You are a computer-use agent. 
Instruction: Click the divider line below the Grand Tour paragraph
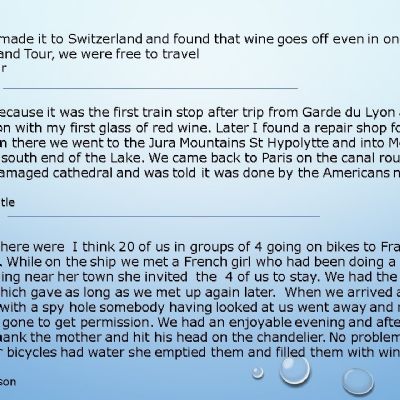tap(150, 88)
